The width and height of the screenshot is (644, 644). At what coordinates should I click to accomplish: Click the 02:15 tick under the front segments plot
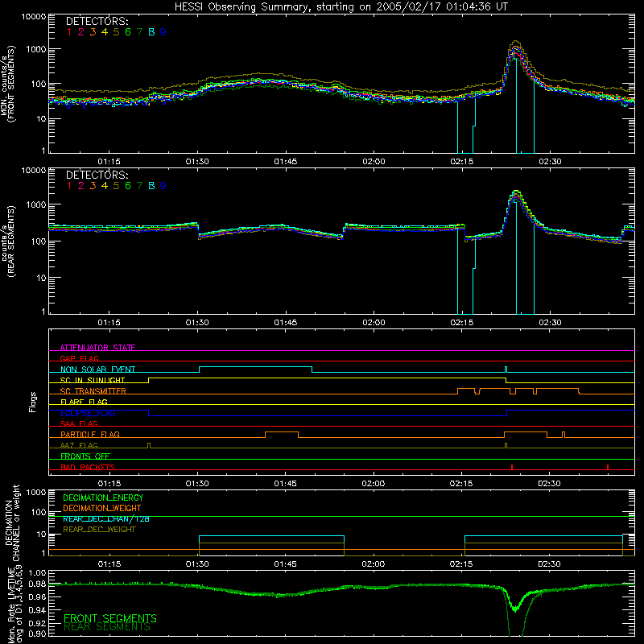[x=461, y=162]
